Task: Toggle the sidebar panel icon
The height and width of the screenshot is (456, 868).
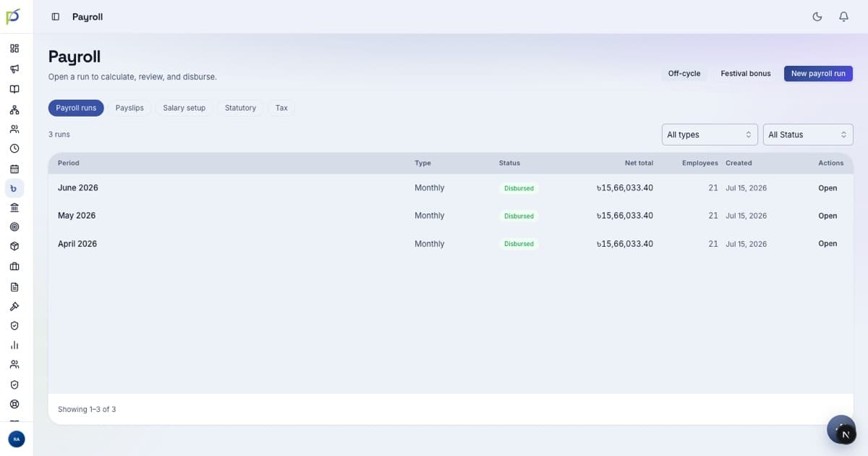Action: tap(56, 17)
